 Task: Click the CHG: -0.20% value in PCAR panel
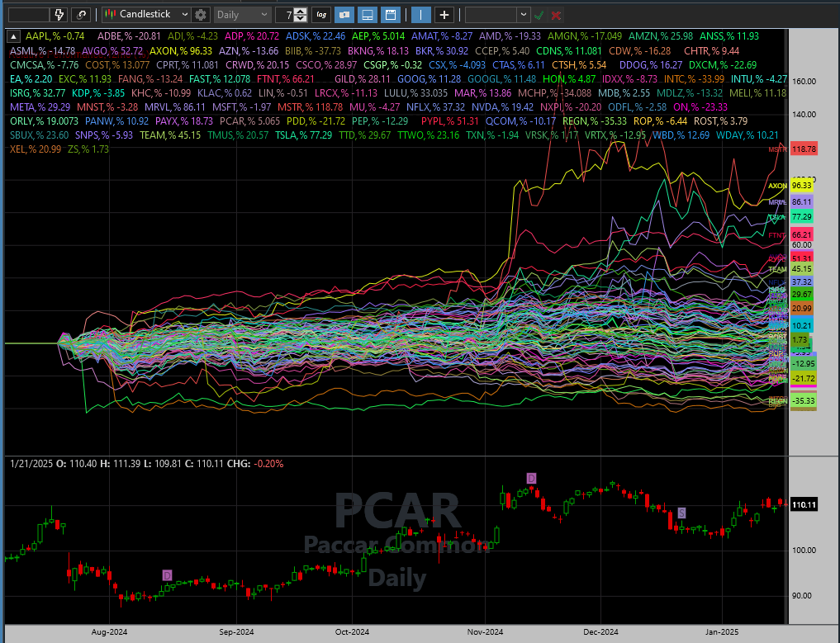pos(254,464)
